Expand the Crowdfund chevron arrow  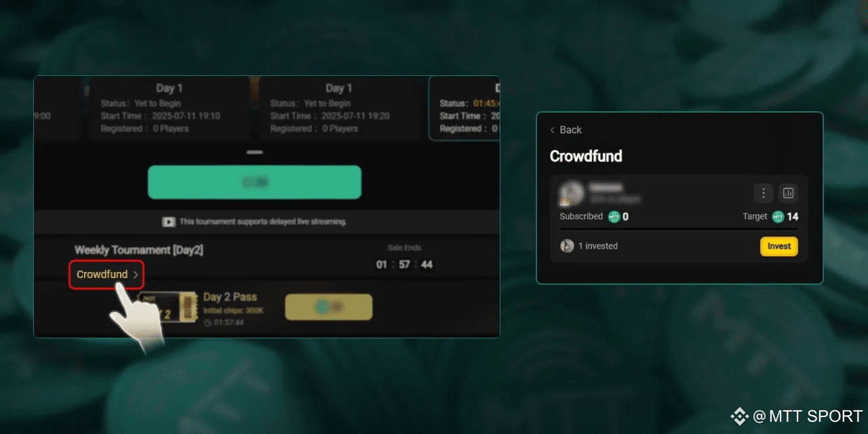(136, 275)
